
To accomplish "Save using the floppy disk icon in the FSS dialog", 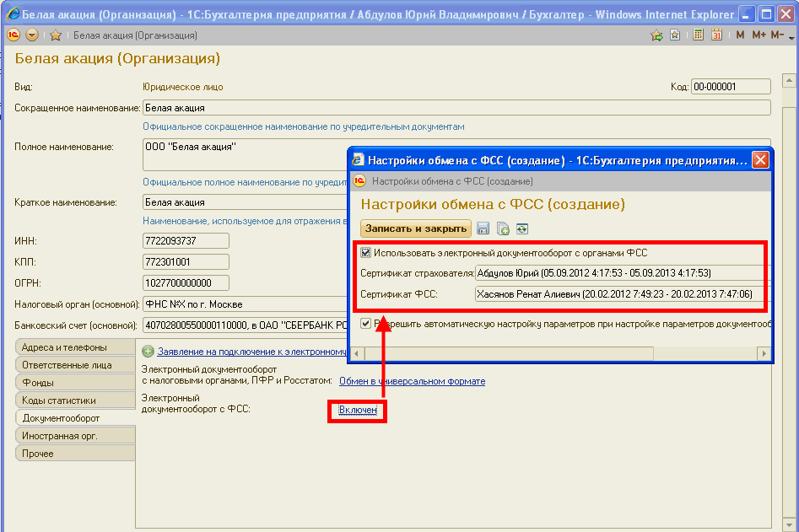I will point(483,228).
